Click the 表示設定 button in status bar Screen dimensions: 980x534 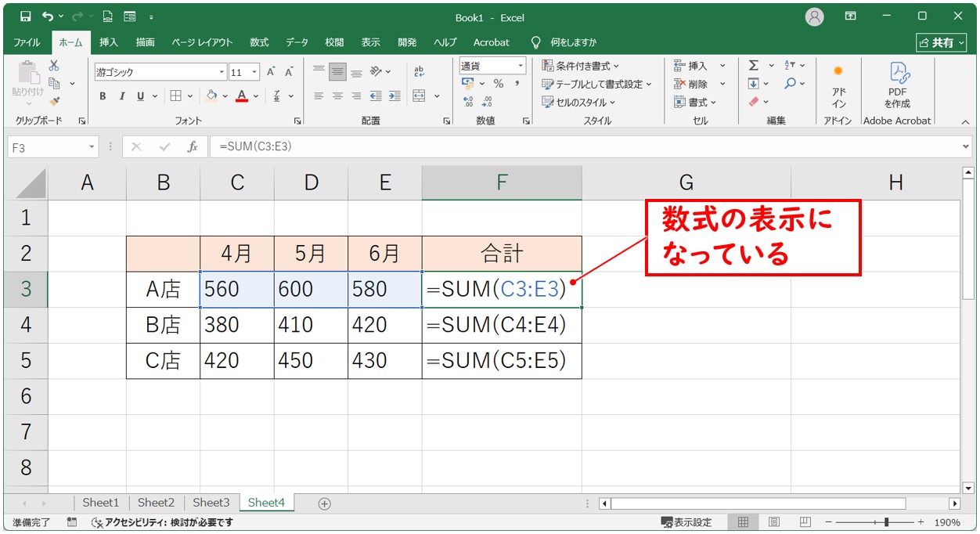686,522
